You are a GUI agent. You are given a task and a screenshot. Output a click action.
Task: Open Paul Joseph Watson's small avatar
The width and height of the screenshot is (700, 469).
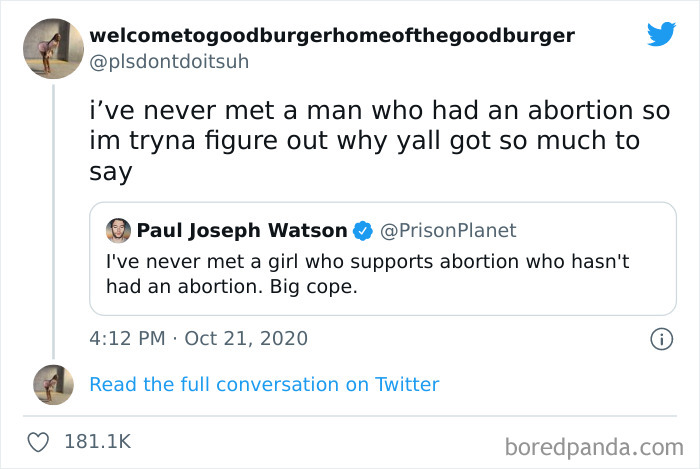(x=118, y=231)
